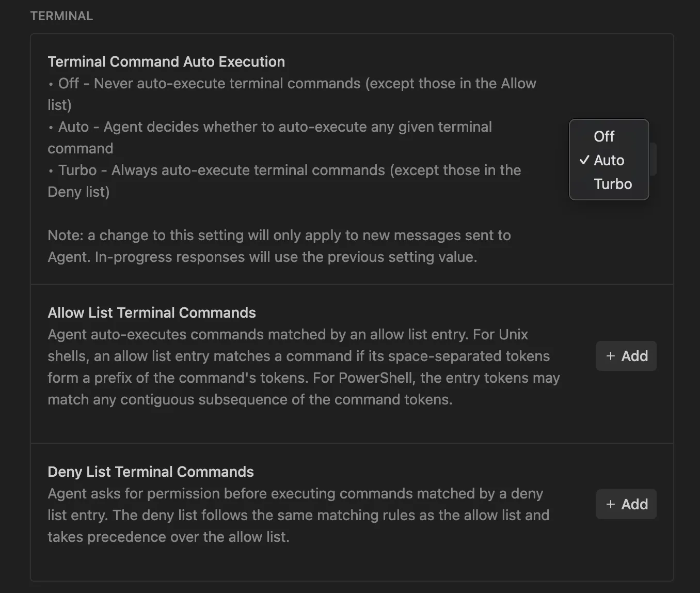The image size is (700, 593).
Task: Click the 'Auto - Agent decides' bullet line
Action: (x=275, y=127)
